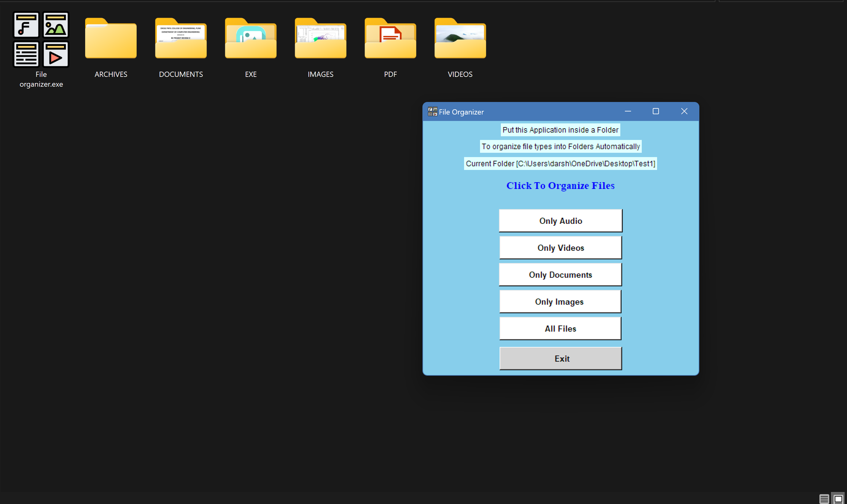
Task: Click the Click To Organize Files heading
Action: click(560, 186)
